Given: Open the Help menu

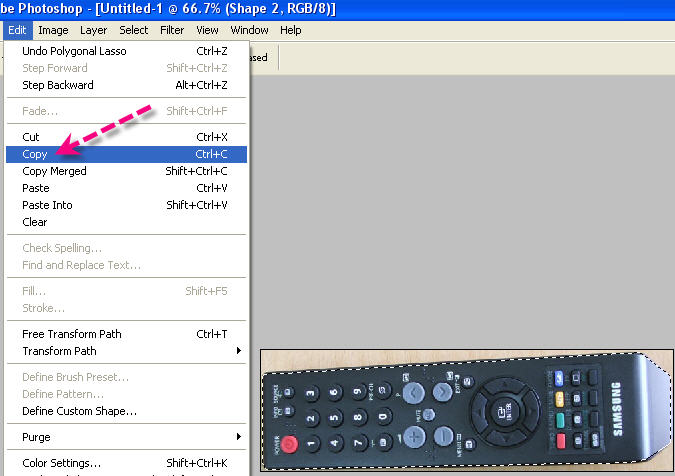Looking at the screenshot, I should [291, 30].
